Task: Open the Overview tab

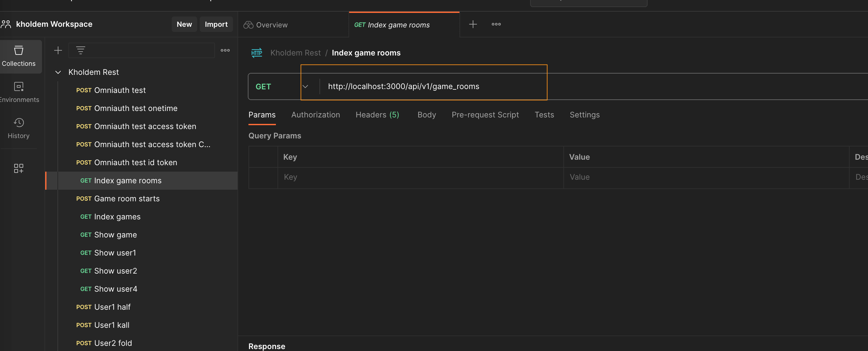Action: tap(271, 25)
